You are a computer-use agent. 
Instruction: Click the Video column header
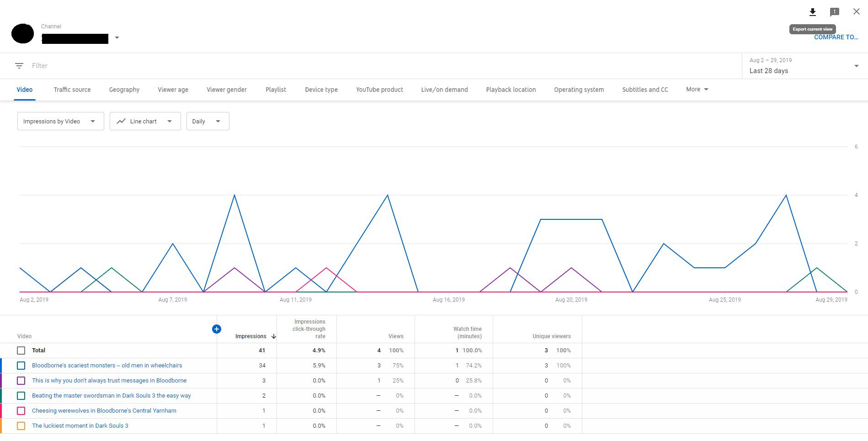[24, 336]
